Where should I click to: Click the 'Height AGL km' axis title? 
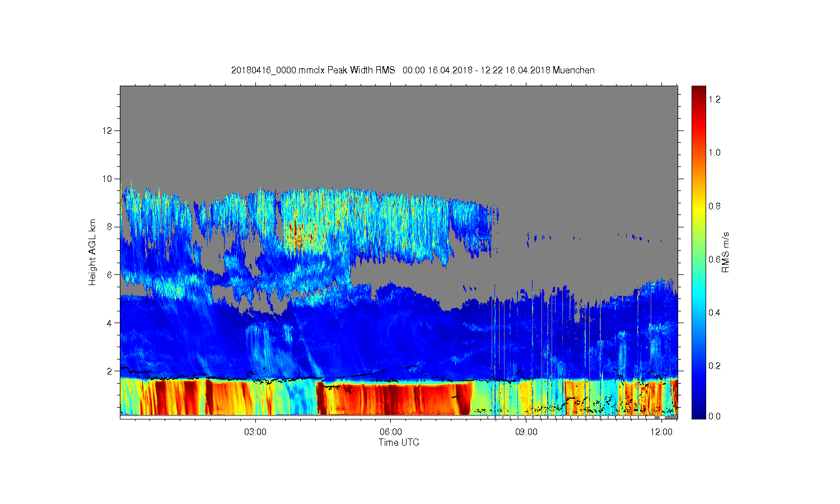point(92,252)
